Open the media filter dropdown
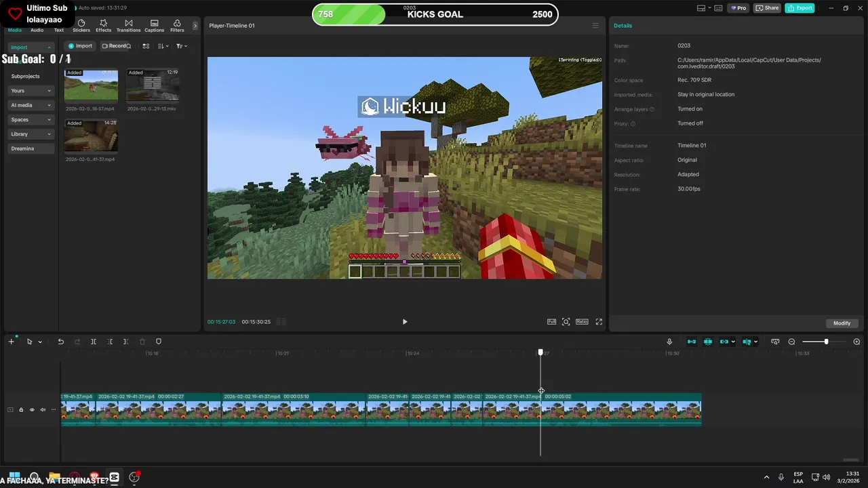 [x=181, y=46]
